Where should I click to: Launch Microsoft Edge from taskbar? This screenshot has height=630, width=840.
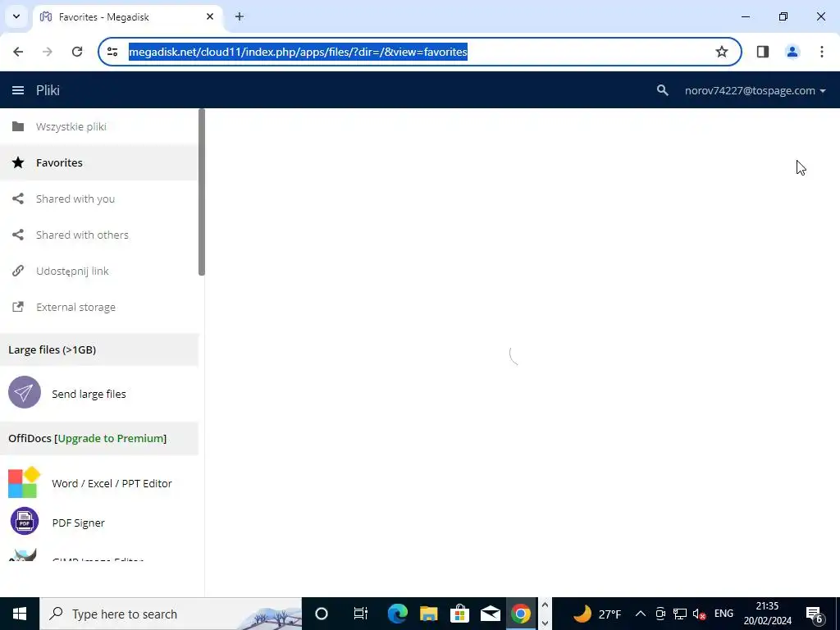(397, 614)
